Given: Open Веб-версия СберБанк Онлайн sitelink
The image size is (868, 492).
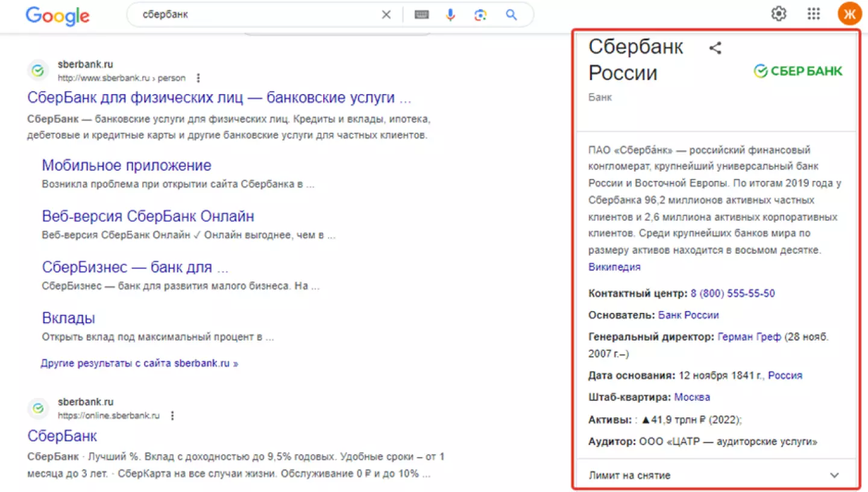Looking at the screenshot, I should tap(148, 216).
